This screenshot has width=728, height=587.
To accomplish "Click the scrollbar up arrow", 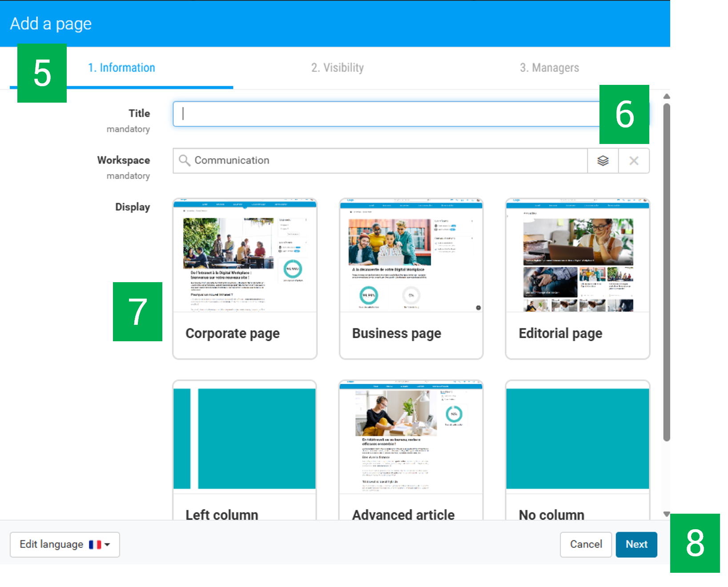I will [666, 96].
